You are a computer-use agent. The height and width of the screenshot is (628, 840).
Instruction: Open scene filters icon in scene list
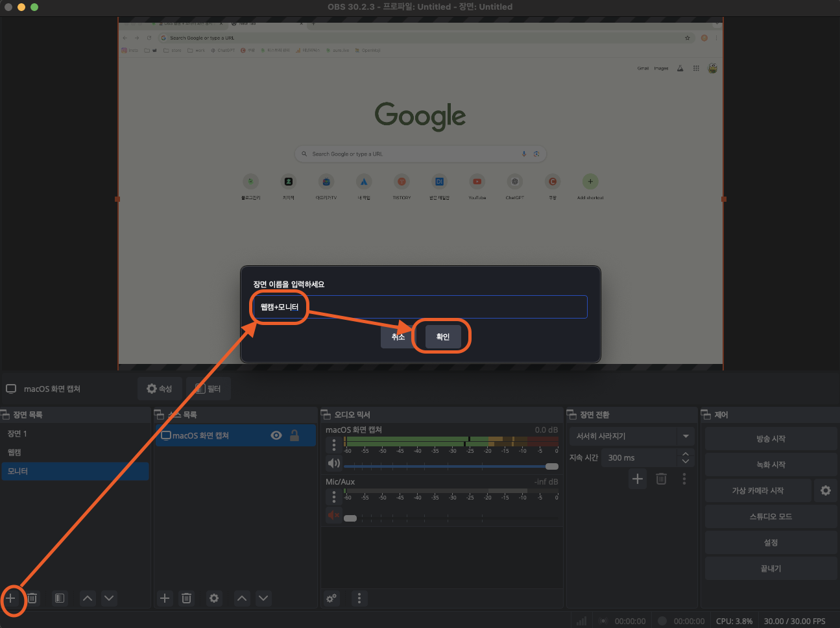pyautogui.click(x=60, y=598)
